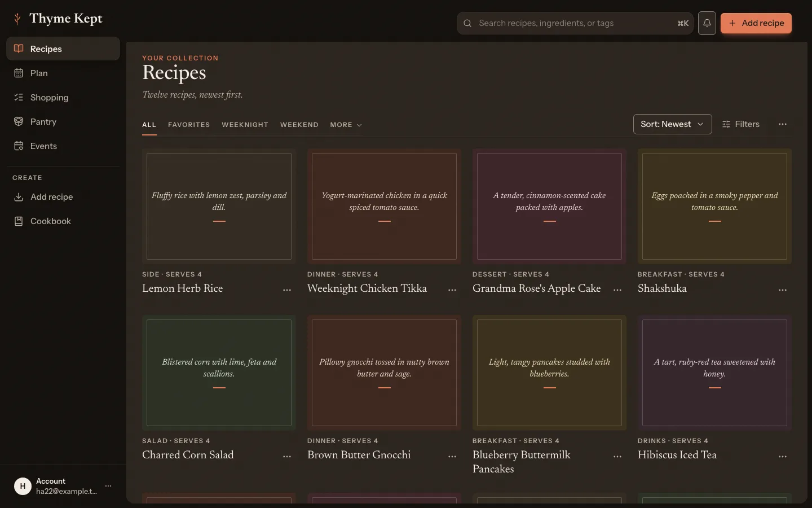Open options for Hibiscus Iced Tea
Image resolution: width=812 pixels, height=508 pixels.
point(783,456)
